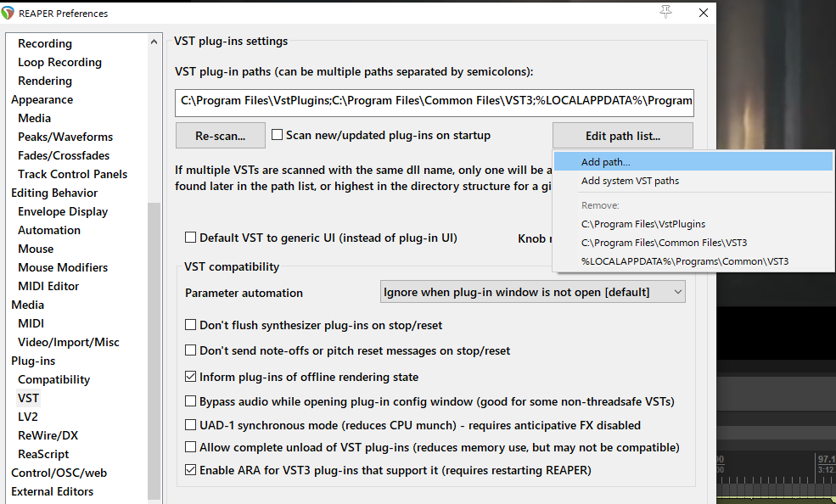The image size is (836, 504).
Task: Select Add path... from the menu
Action: (x=693, y=161)
